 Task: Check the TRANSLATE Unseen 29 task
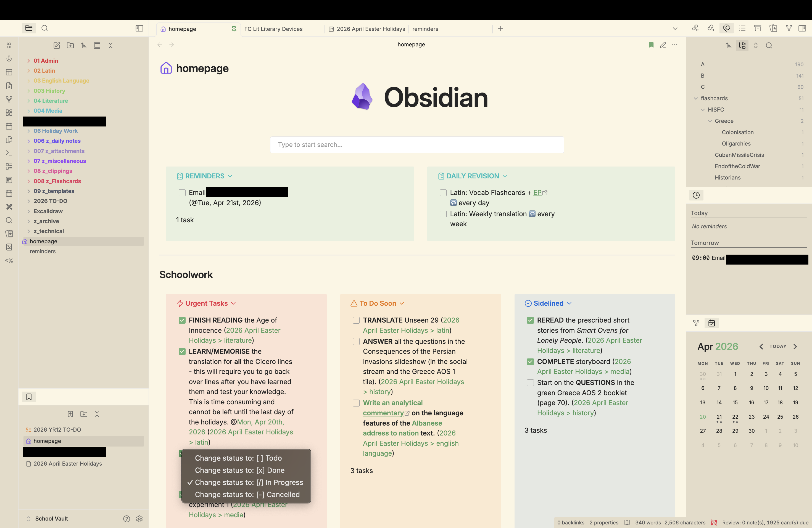point(356,320)
